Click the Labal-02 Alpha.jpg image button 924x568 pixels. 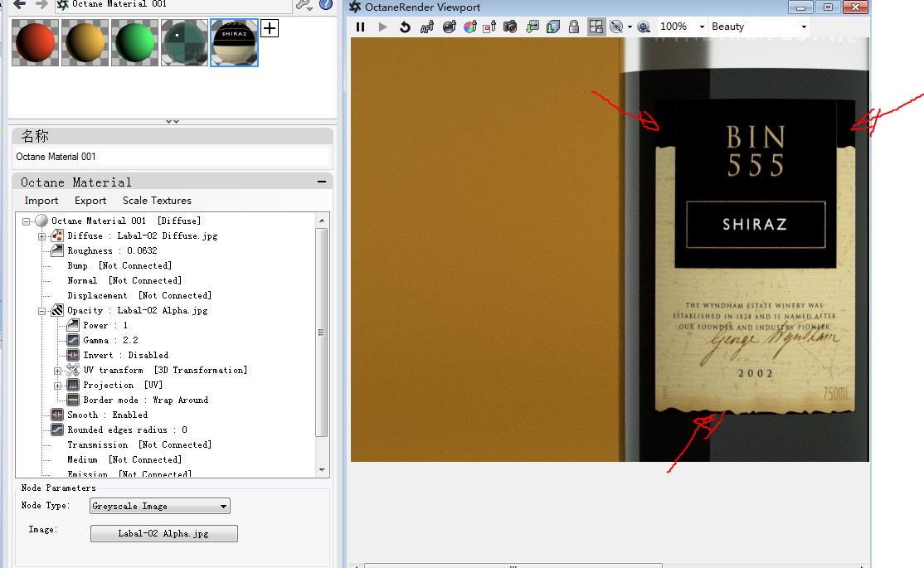click(164, 533)
